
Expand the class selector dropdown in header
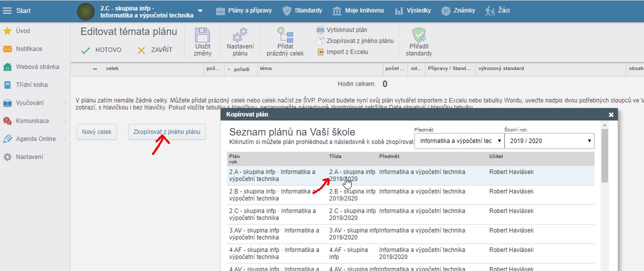point(200,10)
